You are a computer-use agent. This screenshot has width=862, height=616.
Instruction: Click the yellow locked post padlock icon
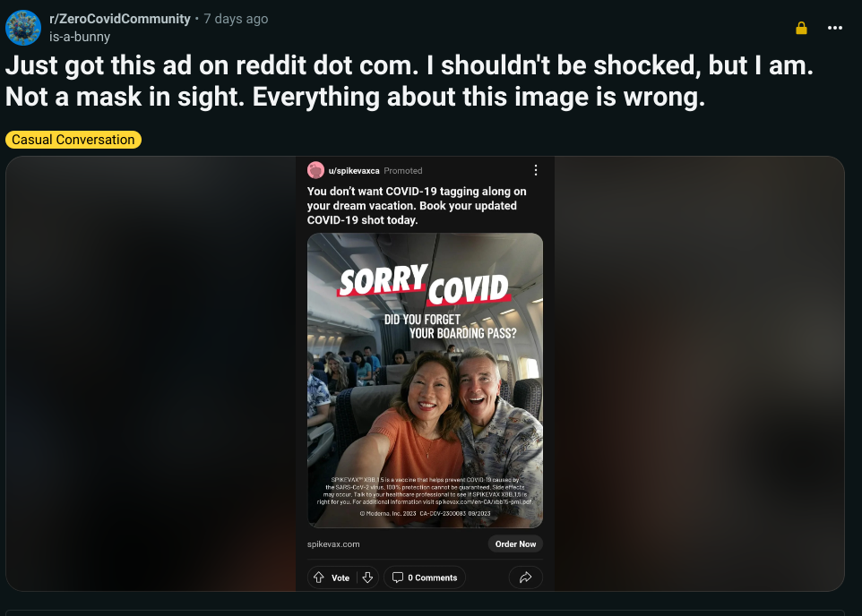click(x=802, y=28)
